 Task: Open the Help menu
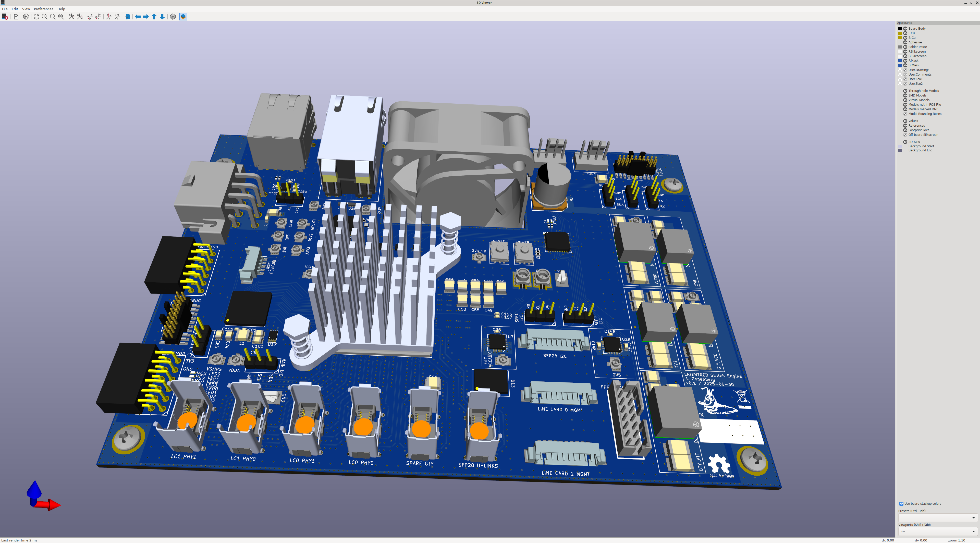(61, 9)
